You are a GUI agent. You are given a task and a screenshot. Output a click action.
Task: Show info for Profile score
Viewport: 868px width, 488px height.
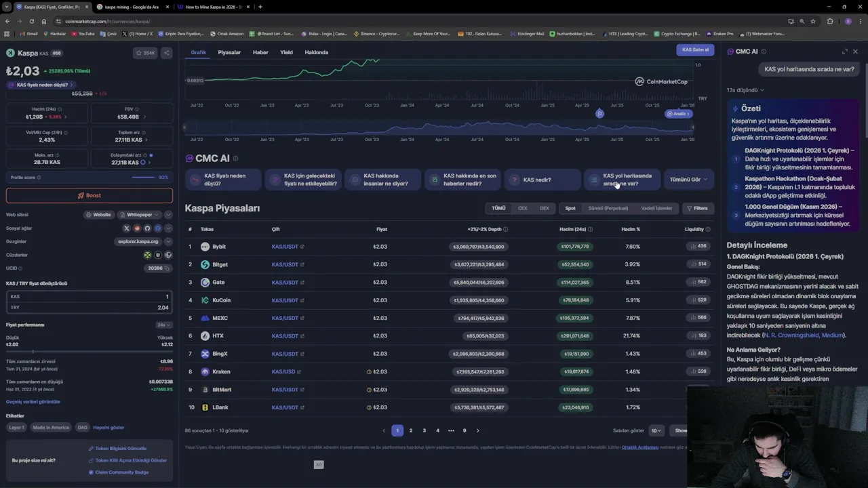[x=39, y=178]
